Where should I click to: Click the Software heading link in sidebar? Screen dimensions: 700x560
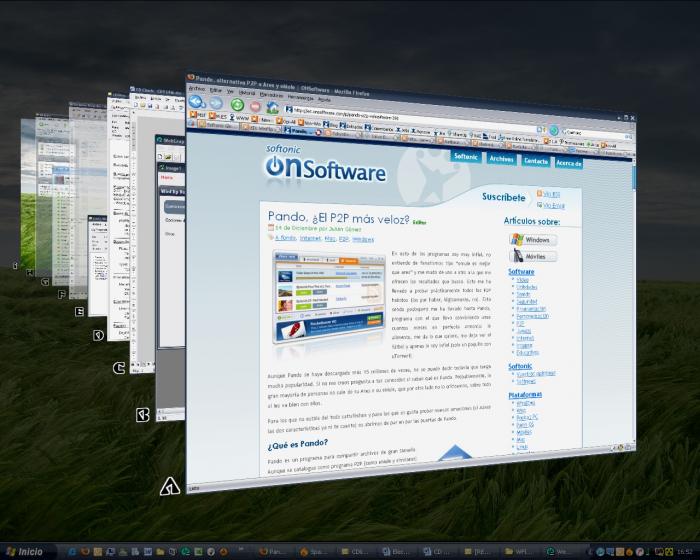pyautogui.click(x=521, y=271)
